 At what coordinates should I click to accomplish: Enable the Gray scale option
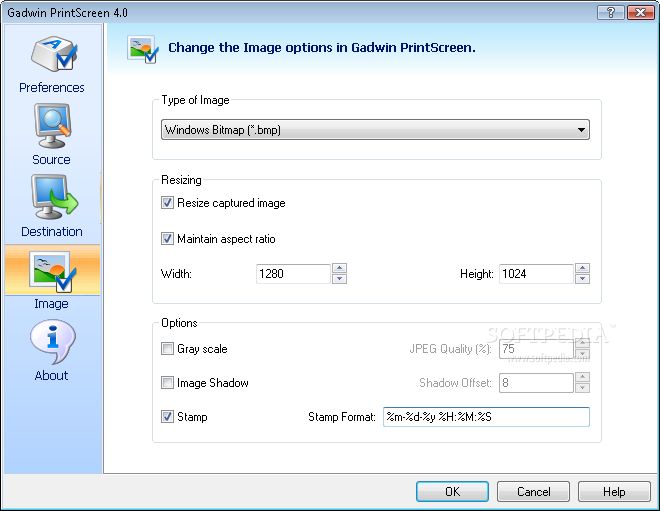tap(167, 349)
